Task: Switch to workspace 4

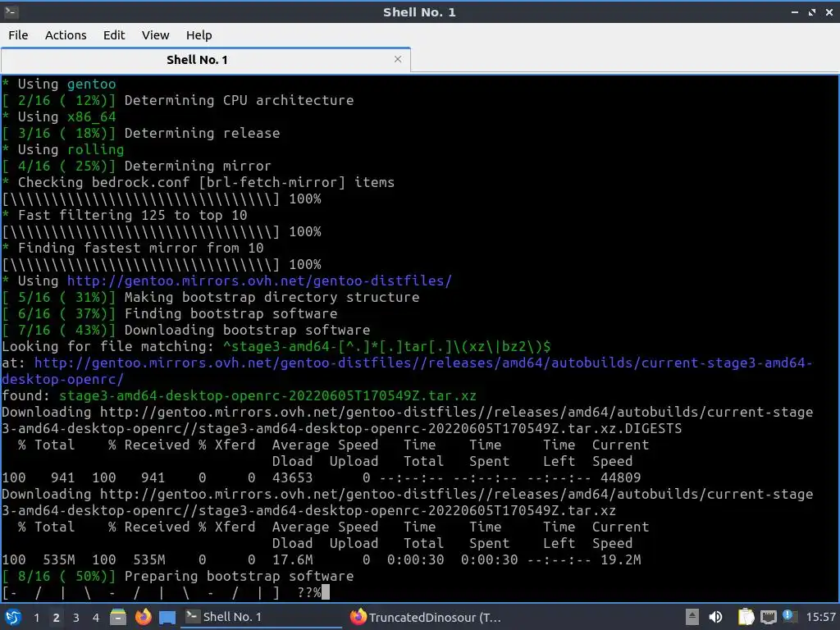Action: [x=95, y=618]
